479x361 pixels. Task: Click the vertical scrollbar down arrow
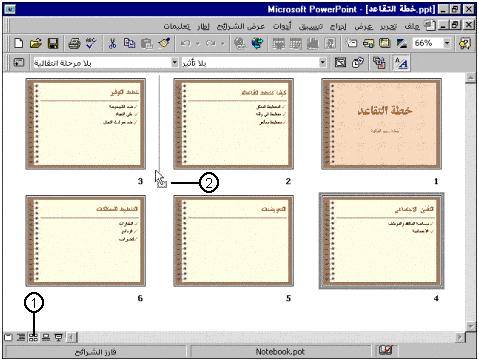tap(470, 326)
